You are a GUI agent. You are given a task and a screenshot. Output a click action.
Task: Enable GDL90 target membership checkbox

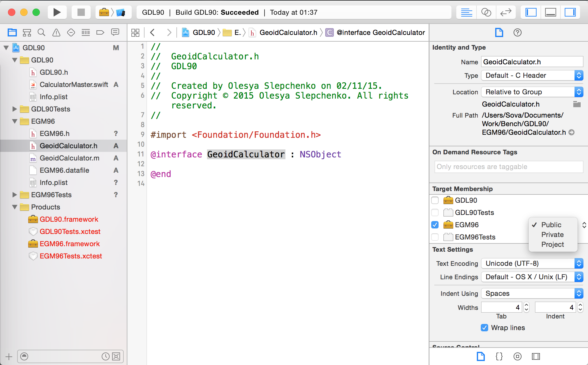click(x=435, y=200)
